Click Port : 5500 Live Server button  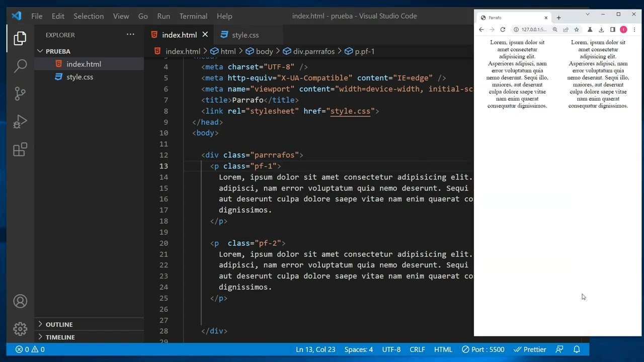483,349
